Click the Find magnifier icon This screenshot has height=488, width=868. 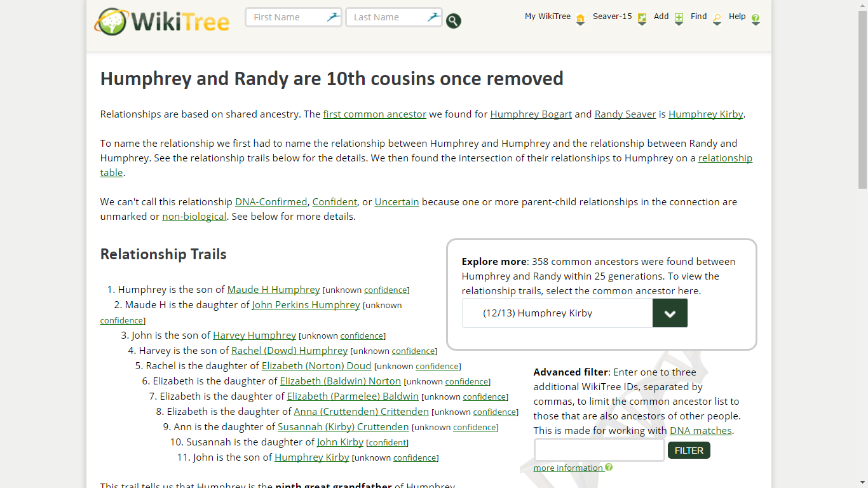(717, 19)
